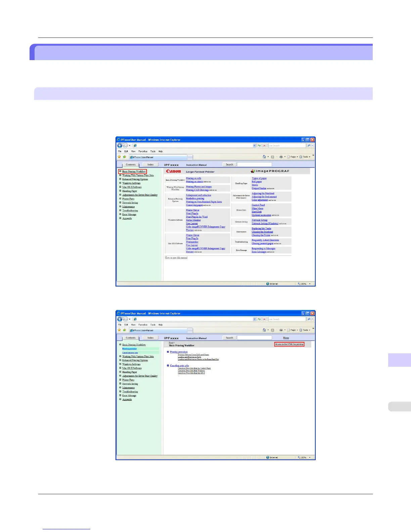
Task: Open Page dropdown in the Canon home page window
Action: [292, 157]
